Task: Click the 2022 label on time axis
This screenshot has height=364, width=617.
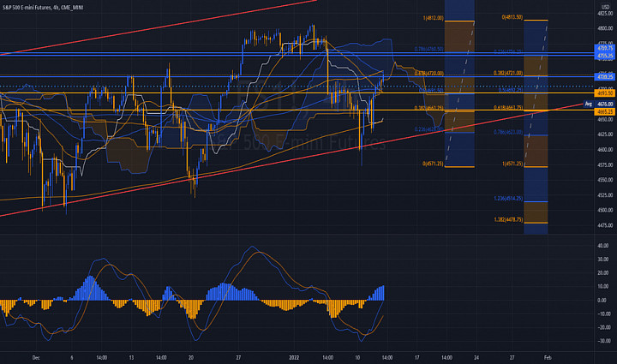Action: [294, 358]
